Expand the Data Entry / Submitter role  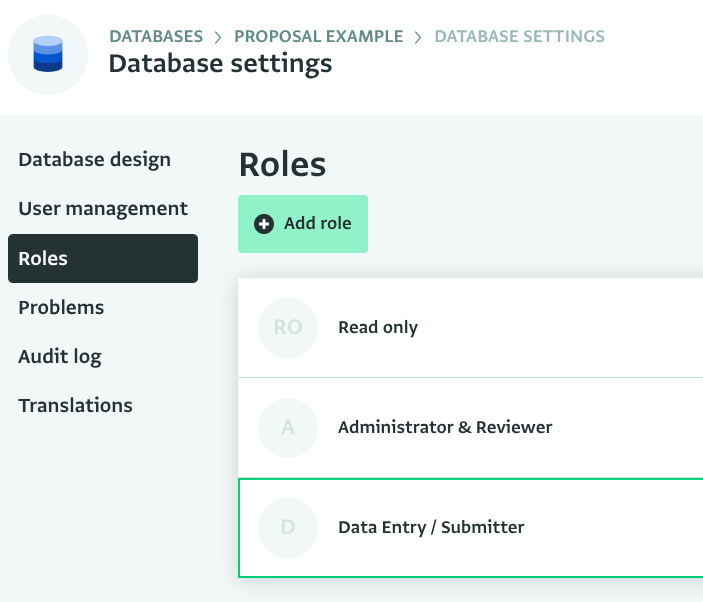[x=470, y=528]
